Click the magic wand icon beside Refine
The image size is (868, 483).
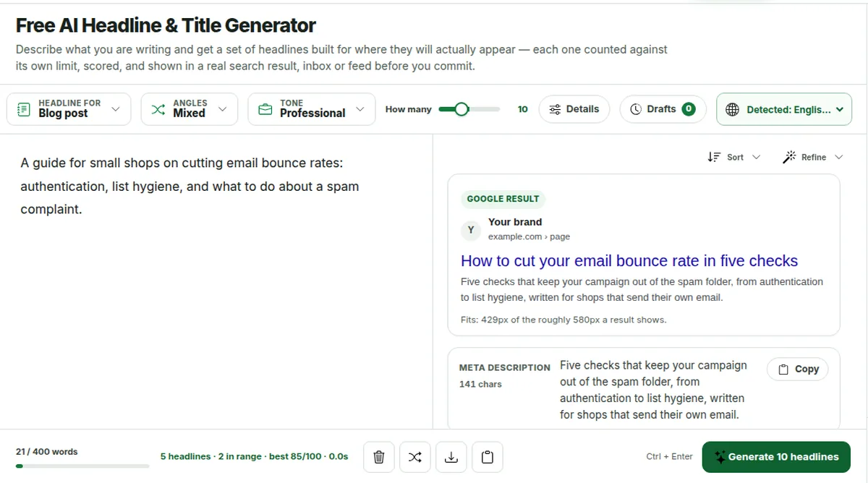[790, 157]
